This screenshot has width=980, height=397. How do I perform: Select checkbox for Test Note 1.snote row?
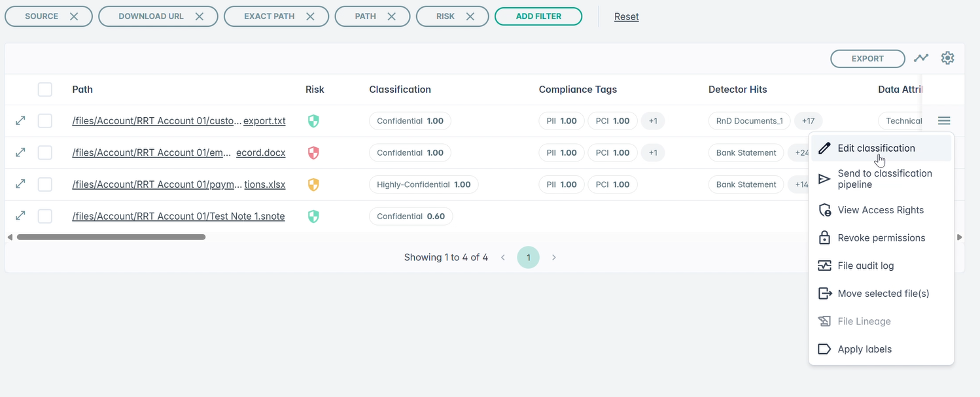(44, 216)
